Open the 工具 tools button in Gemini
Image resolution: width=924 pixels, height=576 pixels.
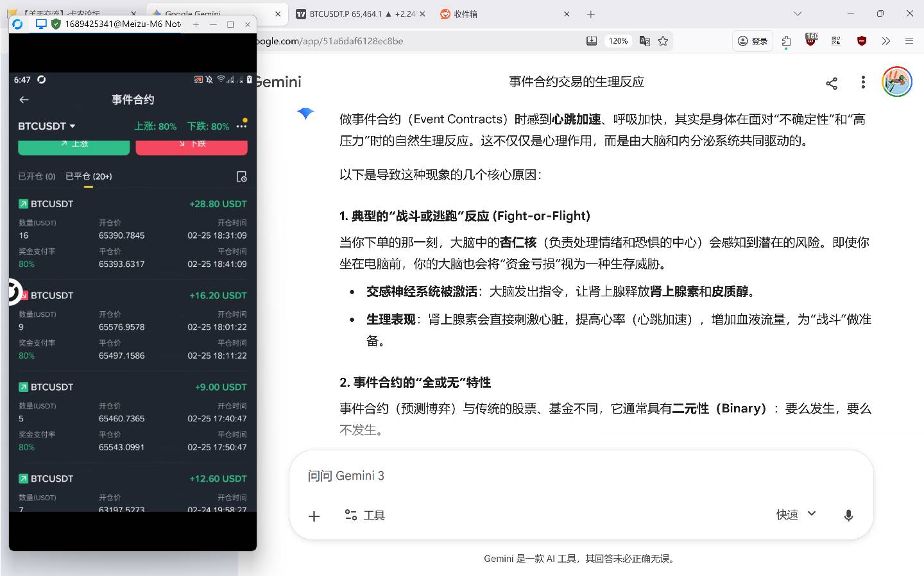click(365, 515)
